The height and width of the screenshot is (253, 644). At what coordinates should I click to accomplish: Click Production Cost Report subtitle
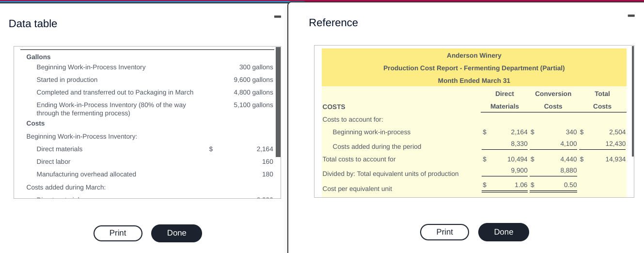474,68
